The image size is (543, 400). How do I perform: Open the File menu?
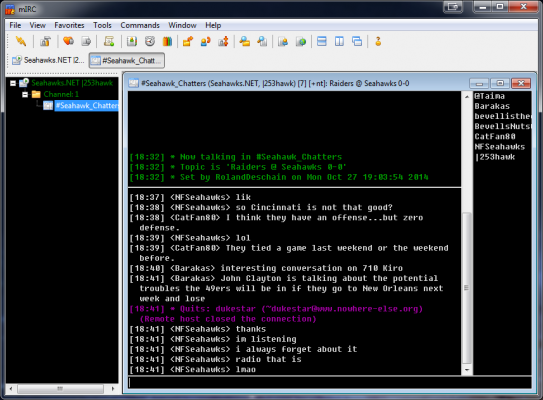15,25
